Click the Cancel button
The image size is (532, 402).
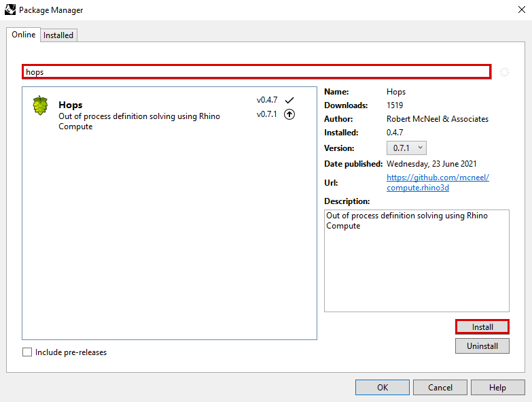(x=440, y=388)
